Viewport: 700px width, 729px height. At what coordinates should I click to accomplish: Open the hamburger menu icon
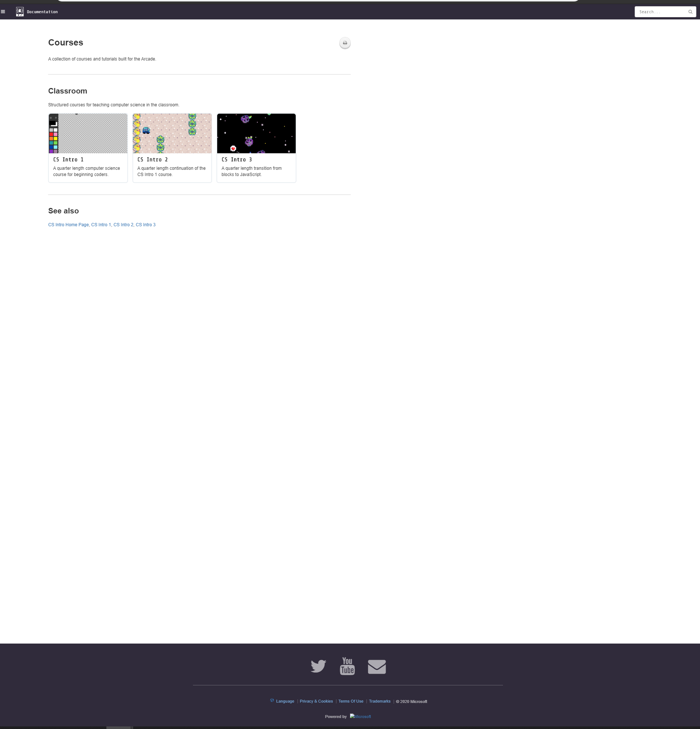[x=3, y=11]
